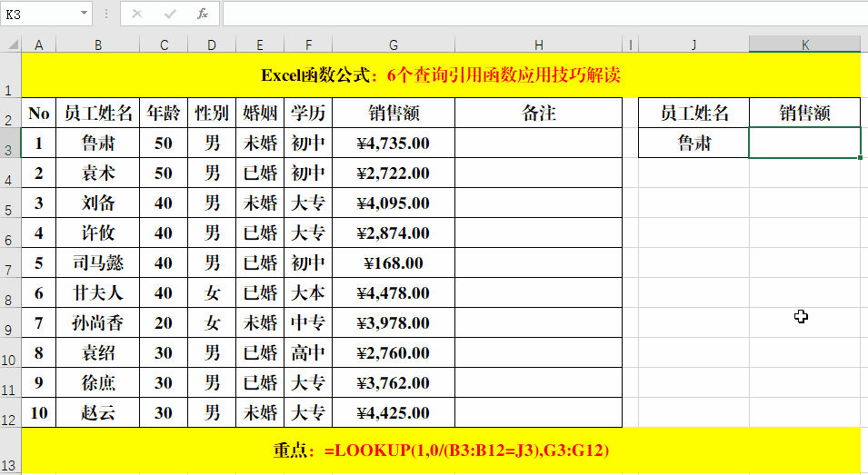868x475 pixels.
Task: Select column F header
Action: 308,45
